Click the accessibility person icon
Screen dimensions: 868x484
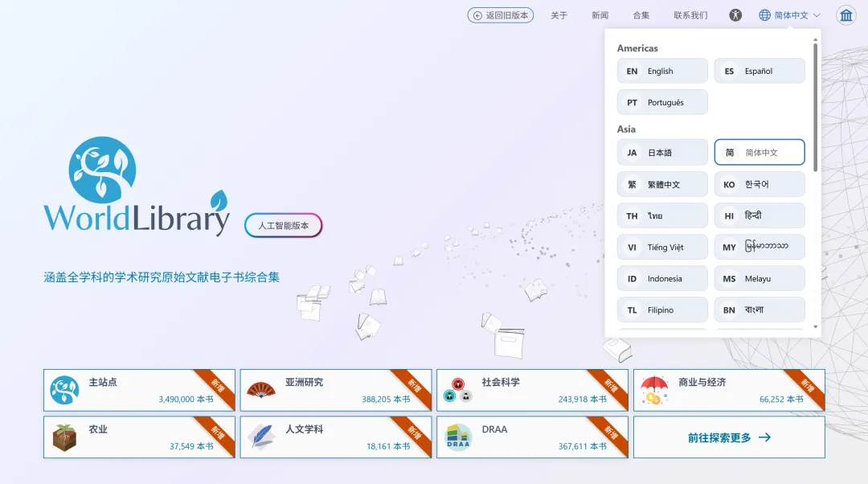735,15
